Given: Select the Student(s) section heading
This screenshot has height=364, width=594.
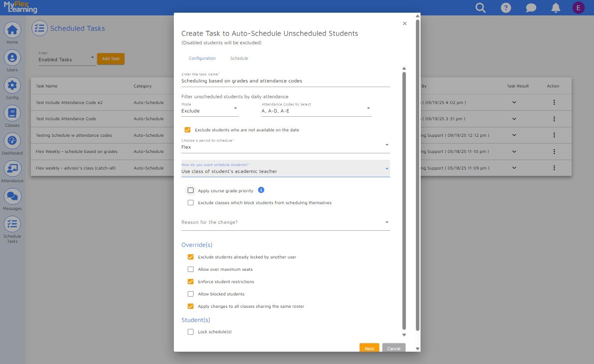Looking at the screenshot, I should [196, 320].
